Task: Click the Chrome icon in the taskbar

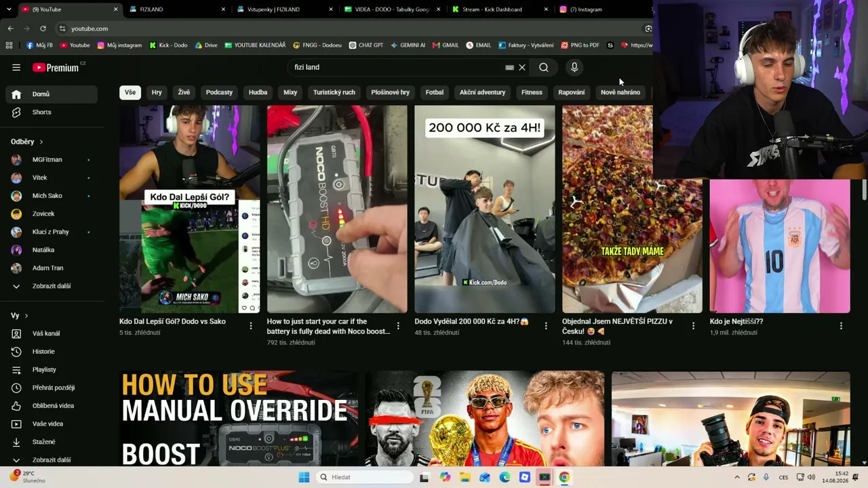Action: pyautogui.click(x=564, y=477)
